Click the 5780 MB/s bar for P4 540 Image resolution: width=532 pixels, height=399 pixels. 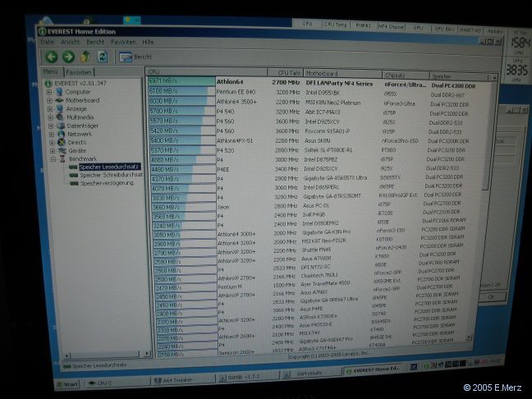click(x=182, y=112)
